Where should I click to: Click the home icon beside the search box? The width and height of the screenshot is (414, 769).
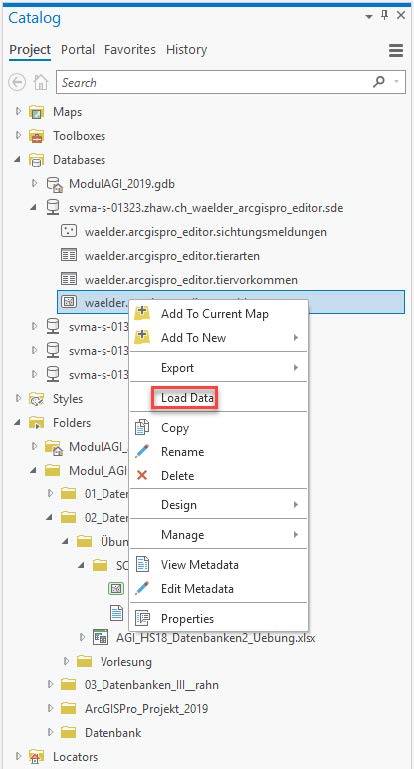click(41, 82)
